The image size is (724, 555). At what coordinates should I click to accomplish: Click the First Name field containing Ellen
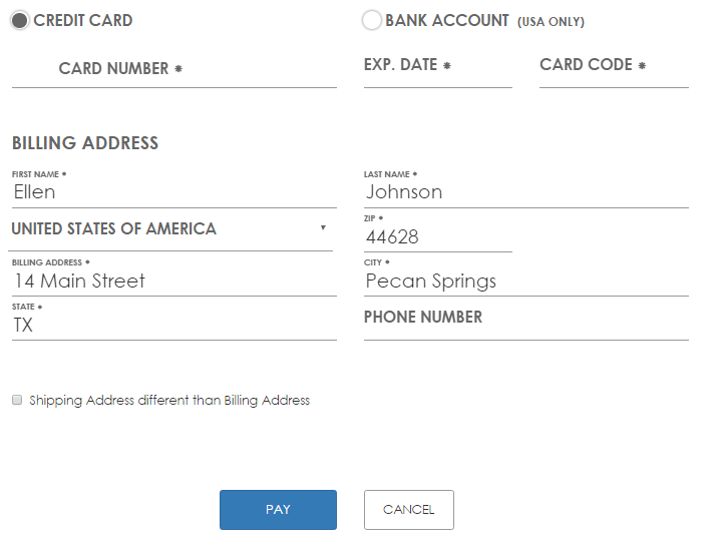(x=174, y=192)
